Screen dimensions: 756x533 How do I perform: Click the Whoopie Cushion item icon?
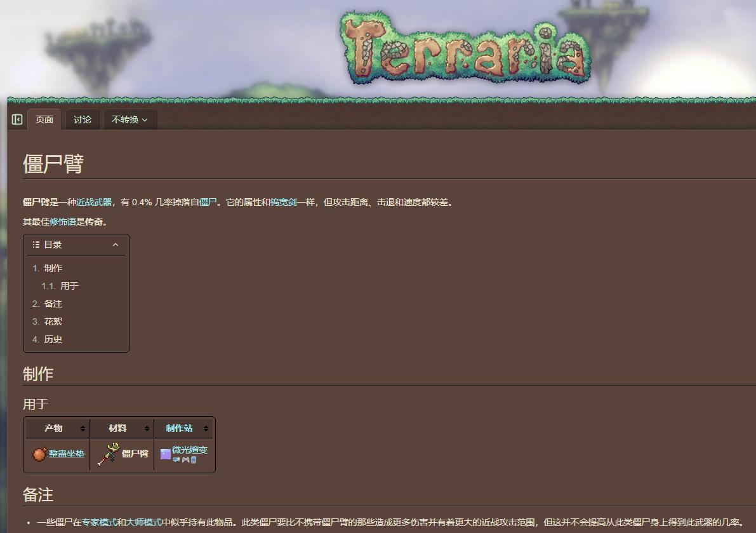tap(39, 454)
